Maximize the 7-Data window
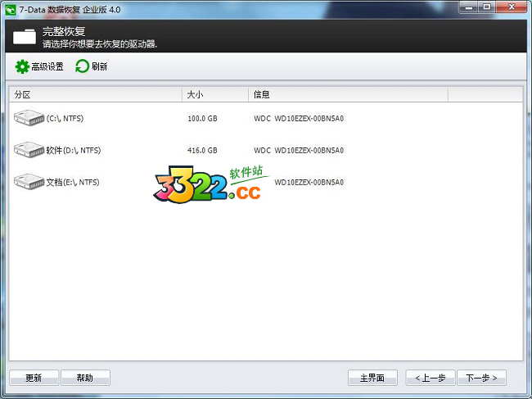Image resolution: width=532 pixels, height=399 pixels. 487,7
